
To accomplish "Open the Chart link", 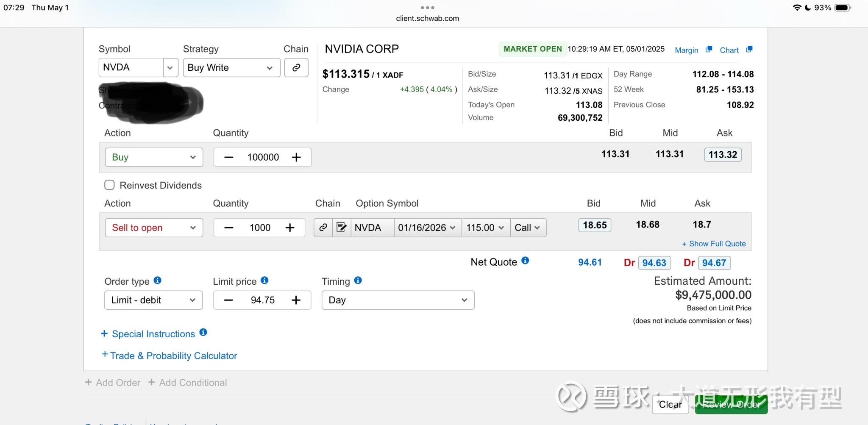I will coord(729,50).
